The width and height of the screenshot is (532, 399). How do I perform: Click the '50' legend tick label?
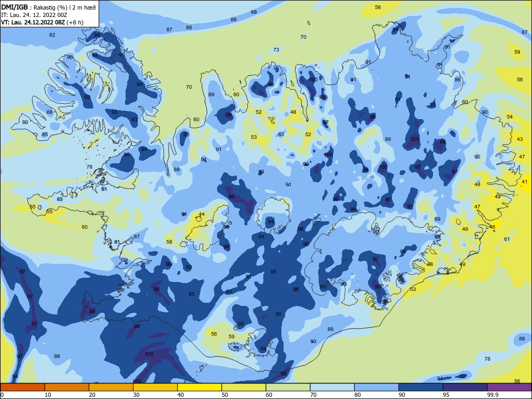225,395
